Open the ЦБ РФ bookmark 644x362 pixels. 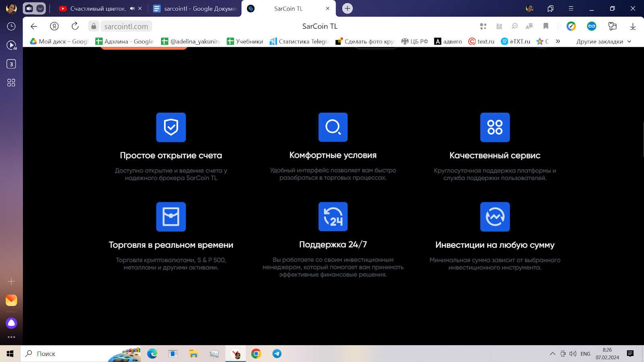415,41
